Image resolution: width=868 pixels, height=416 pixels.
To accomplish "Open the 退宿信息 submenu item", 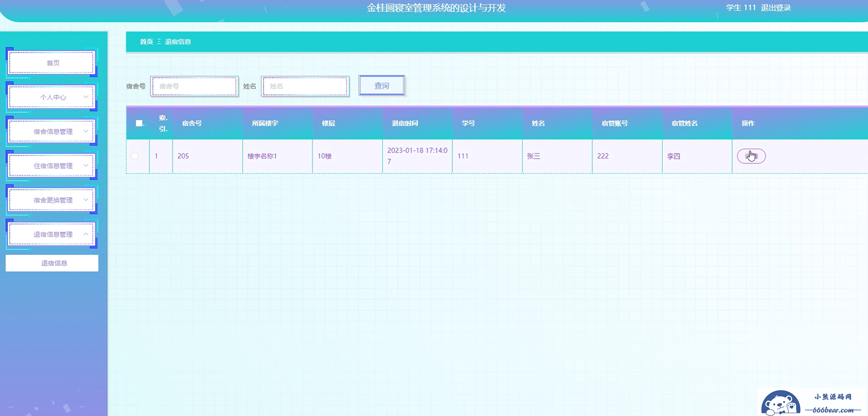I will pyautogui.click(x=54, y=263).
